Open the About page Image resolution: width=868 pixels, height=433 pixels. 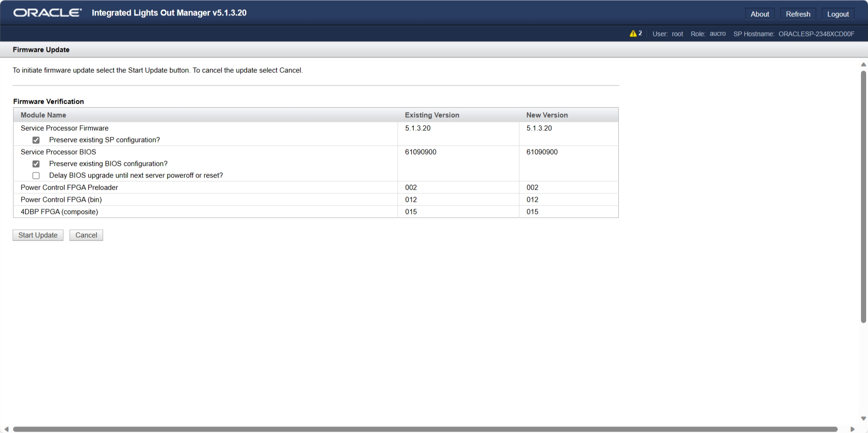(x=760, y=14)
